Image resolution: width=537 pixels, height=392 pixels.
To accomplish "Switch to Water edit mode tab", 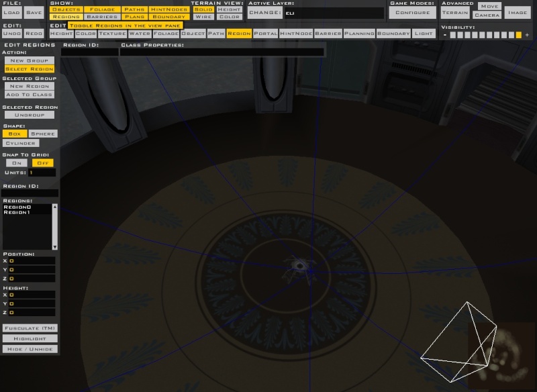I will 140,34.
